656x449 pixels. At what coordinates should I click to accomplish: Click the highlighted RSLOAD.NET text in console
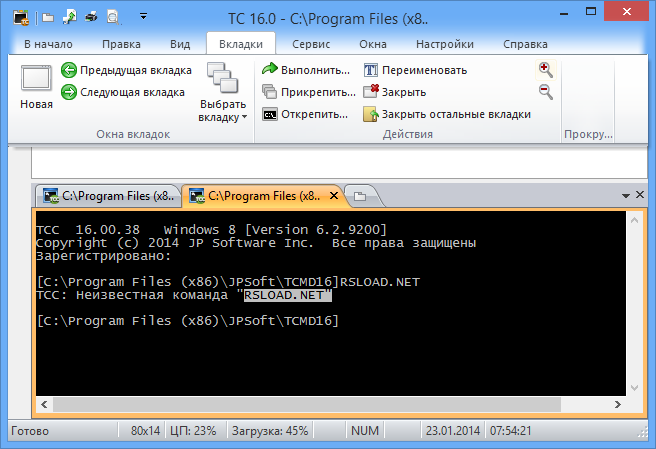[287, 295]
